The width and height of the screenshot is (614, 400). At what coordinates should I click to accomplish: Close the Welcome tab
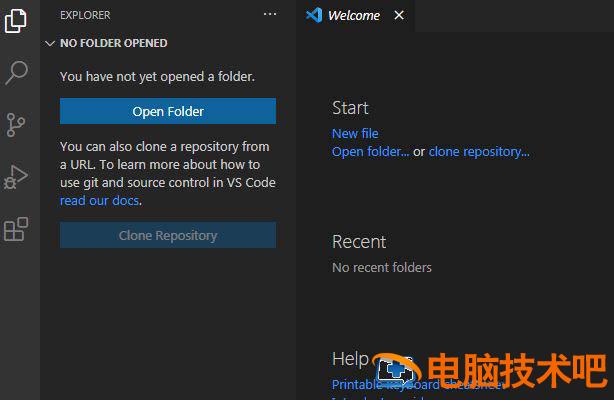coord(399,15)
